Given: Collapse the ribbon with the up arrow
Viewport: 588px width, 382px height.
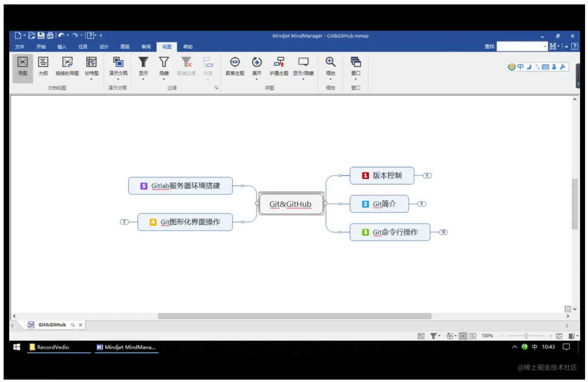Looking at the screenshot, I should pyautogui.click(x=567, y=47).
